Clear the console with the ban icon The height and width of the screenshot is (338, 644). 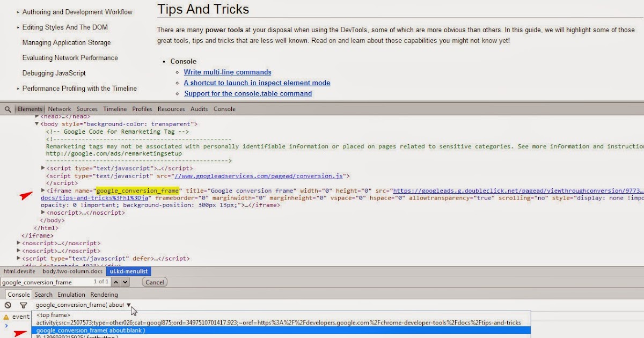(x=8, y=305)
